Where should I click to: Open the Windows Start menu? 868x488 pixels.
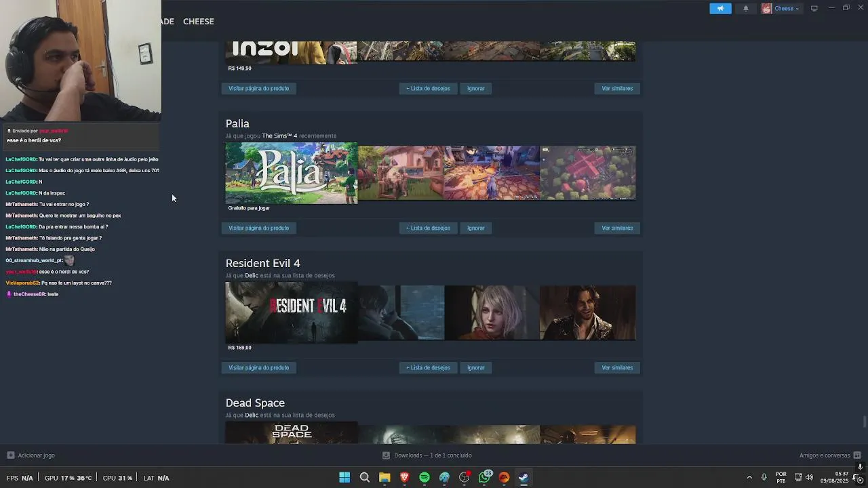coord(344,477)
